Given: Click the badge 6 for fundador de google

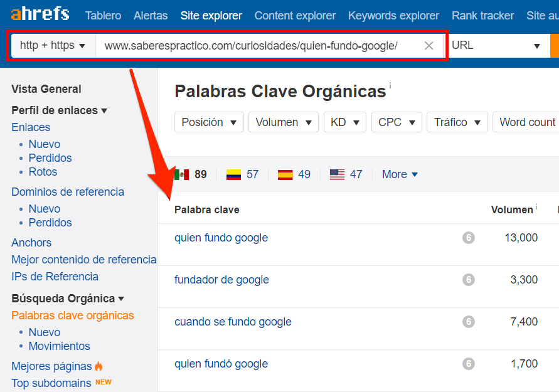Looking at the screenshot, I should (469, 280).
